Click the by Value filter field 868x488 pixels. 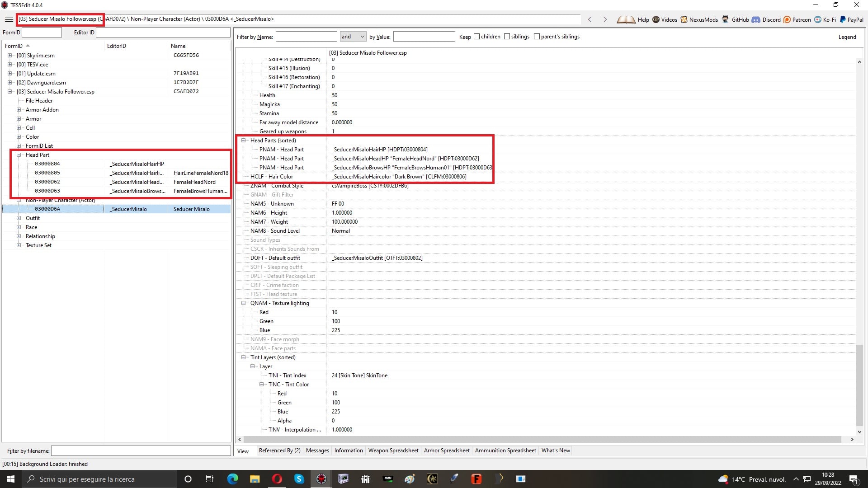(424, 37)
